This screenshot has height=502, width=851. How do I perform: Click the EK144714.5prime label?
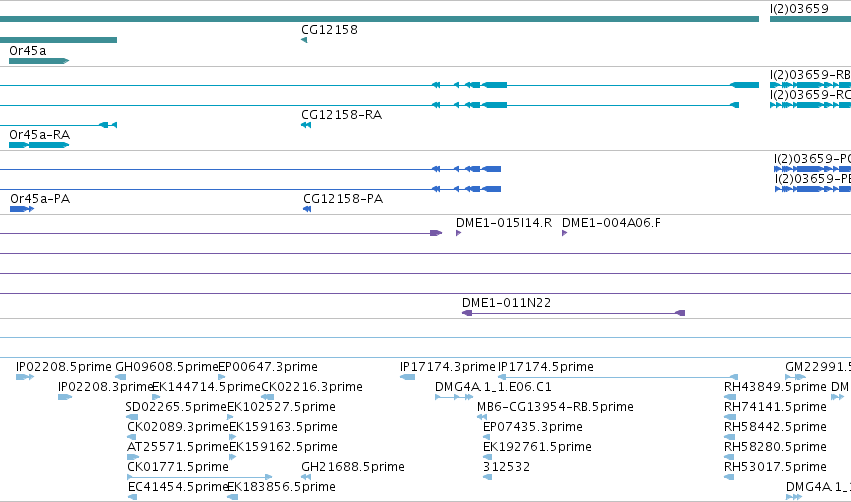206,387
